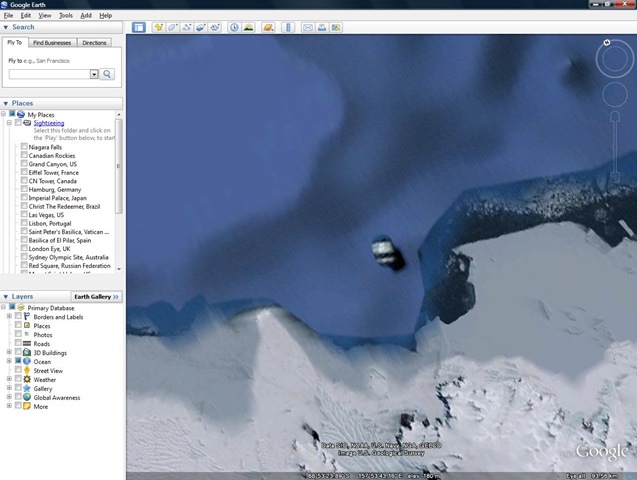
Task: Open the Fly To history dropdown
Action: 94,74
